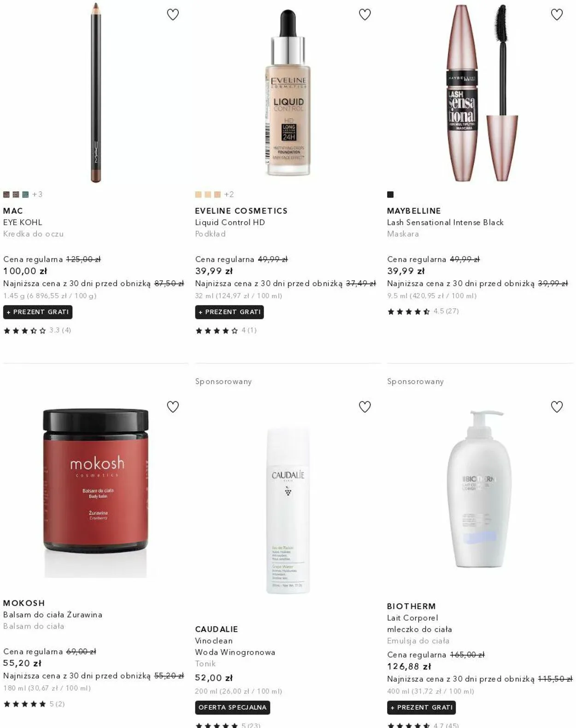The height and width of the screenshot is (728, 576).
Task: Add MAC Eye Kohl to favorites heart
Action: coord(173,15)
